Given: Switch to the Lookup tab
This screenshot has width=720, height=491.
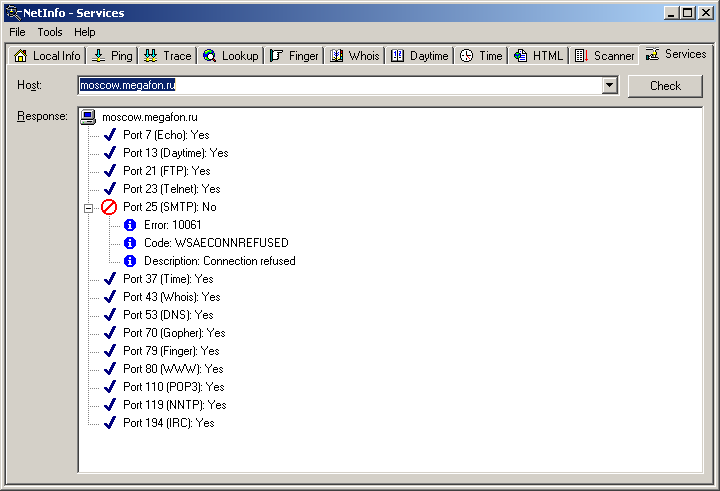Looking at the screenshot, I should tap(231, 56).
